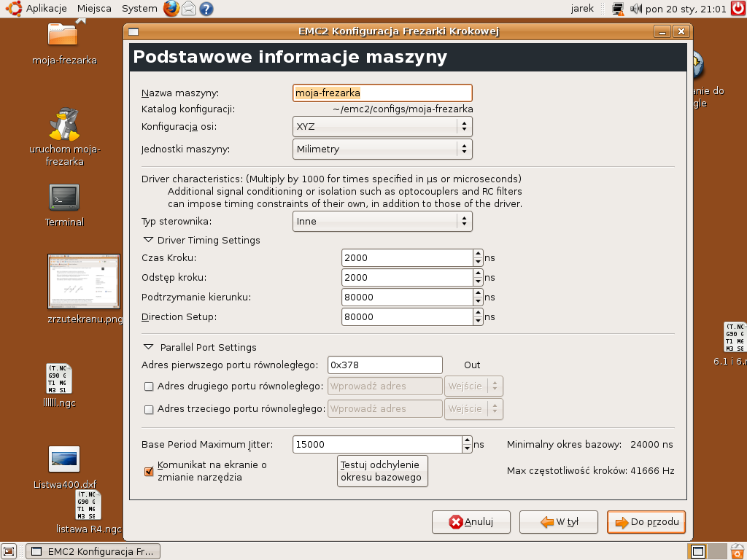This screenshot has height=560, width=747.
Task: Open the network status tray icon
Action: [618, 9]
